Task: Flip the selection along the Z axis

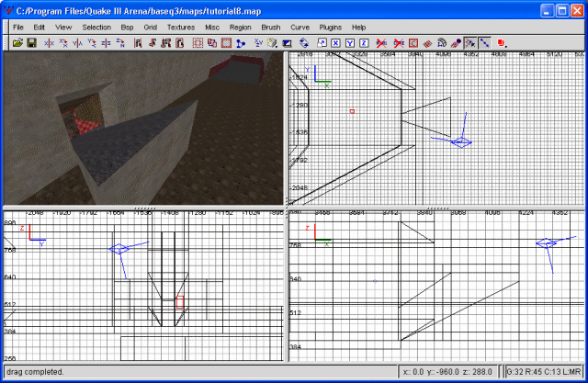Action: 106,43
